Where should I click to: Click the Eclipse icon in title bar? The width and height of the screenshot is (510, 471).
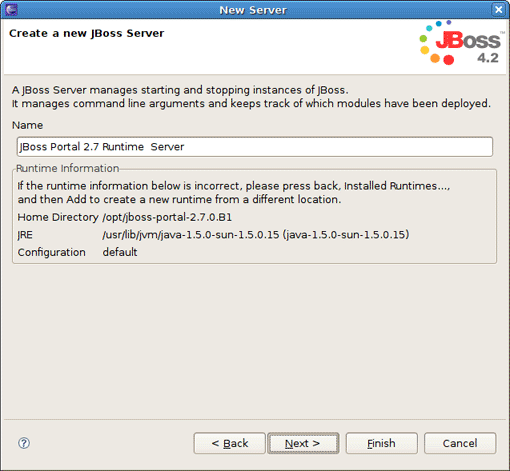pos(11,9)
